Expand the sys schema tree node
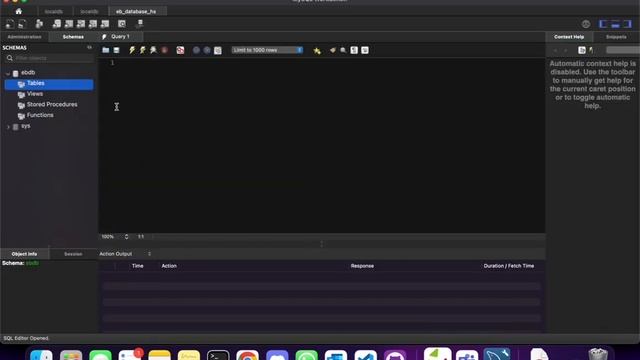The height and width of the screenshot is (360, 640). click(8, 127)
